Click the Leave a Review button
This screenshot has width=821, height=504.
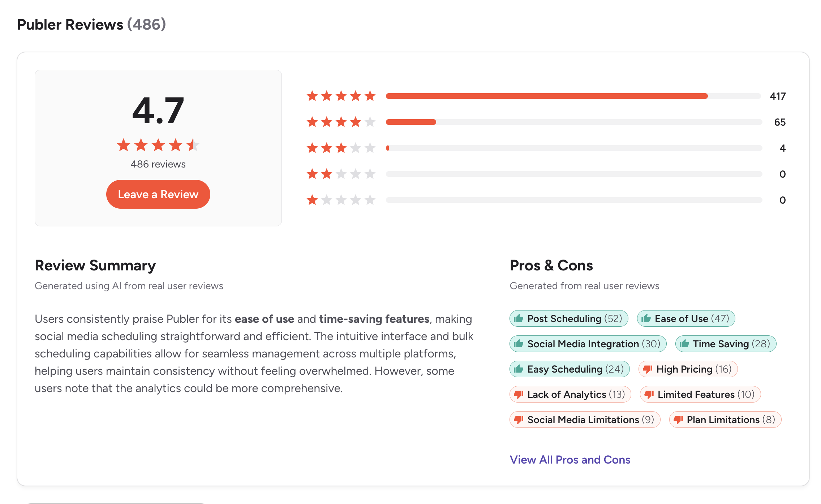coord(158,194)
